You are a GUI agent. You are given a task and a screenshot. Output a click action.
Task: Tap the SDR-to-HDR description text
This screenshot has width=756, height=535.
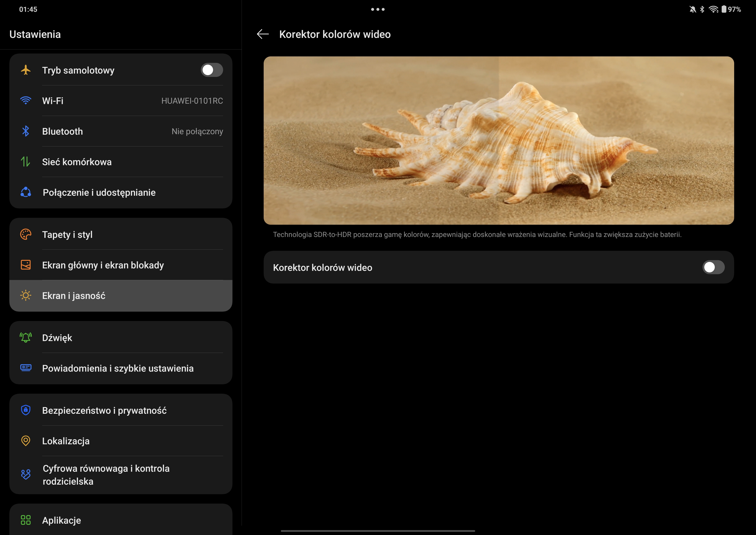477,234
